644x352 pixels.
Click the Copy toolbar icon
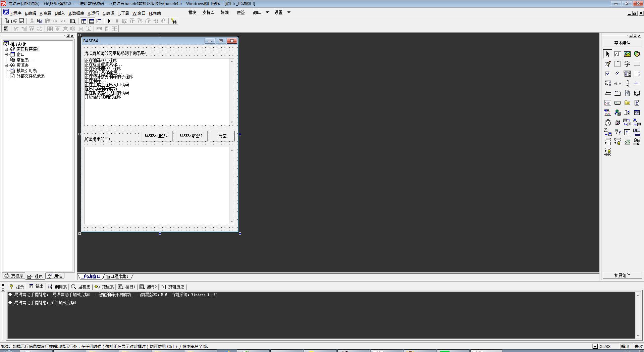coord(40,21)
